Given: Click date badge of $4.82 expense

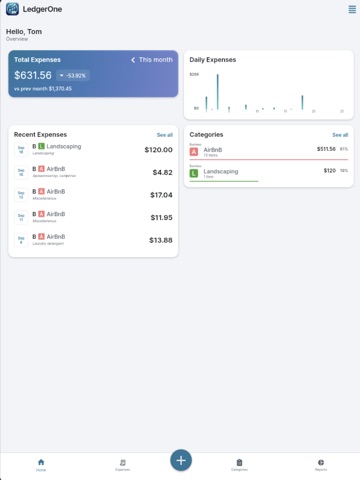Looking at the screenshot, I should (x=21, y=172).
